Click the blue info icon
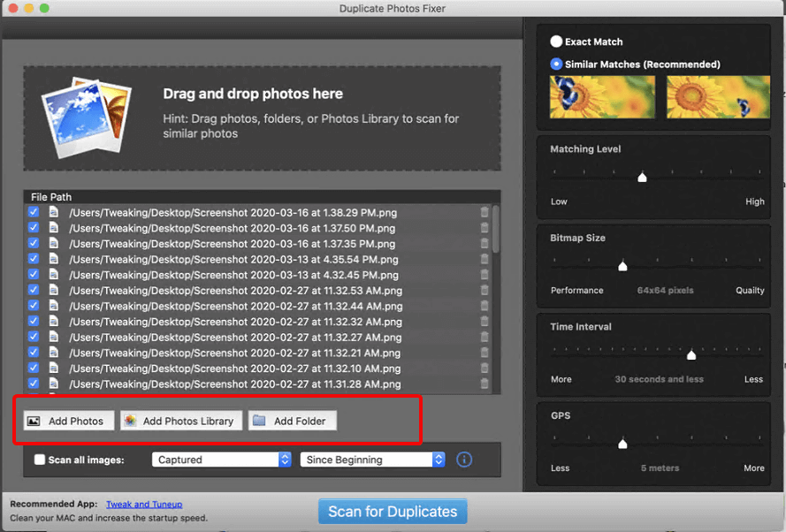Image resolution: width=786 pixels, height=532 pixels. pyautogui.click(x=464, y=460)
